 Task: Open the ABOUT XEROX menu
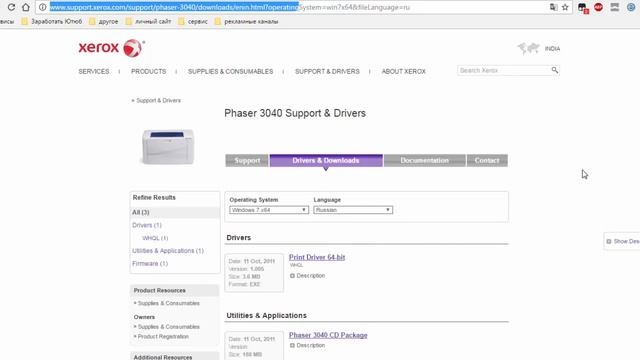(x=404, y=71)
